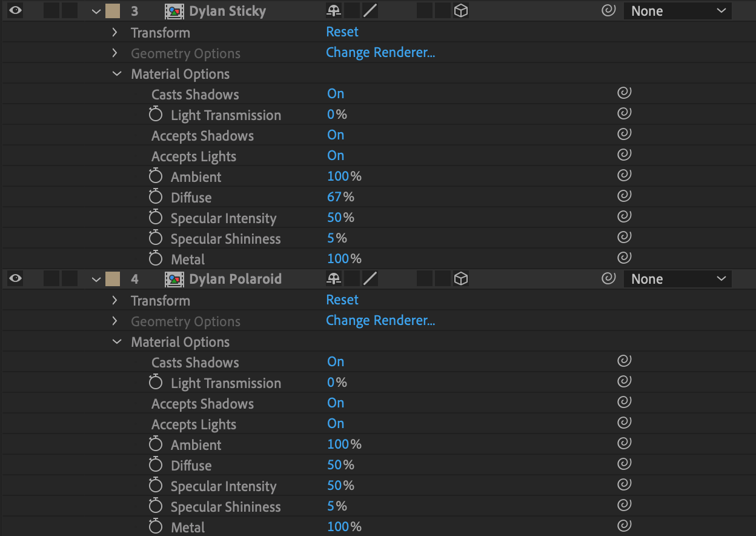
Task: Click the Specular Shininess pick whip on Dylan Polaroid
Action: [x=624, y=504]
